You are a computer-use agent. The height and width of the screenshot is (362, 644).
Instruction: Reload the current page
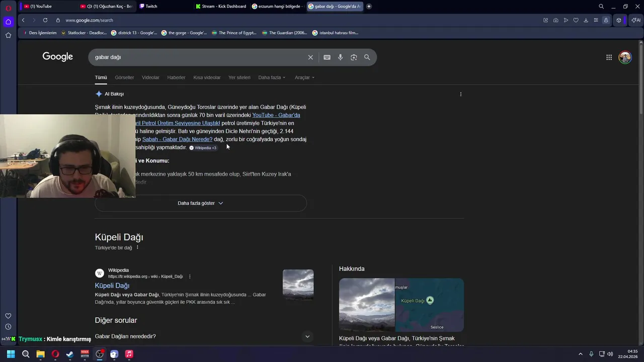(45, 20)
